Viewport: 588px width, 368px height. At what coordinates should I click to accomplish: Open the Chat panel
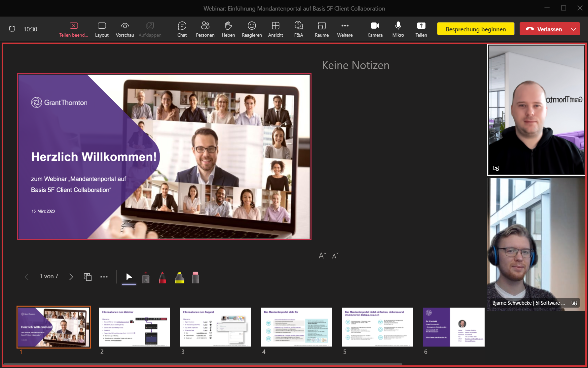tap(182, 29)
